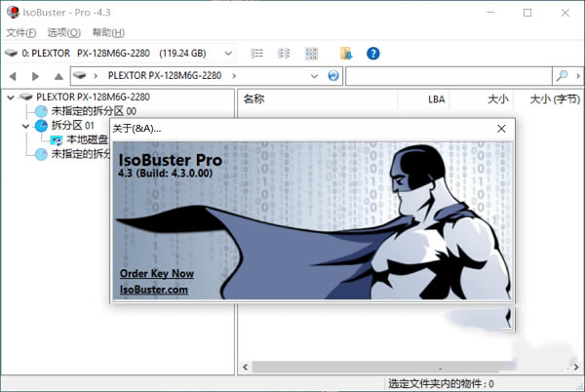The height and width of the screenshot is (392, 585).
Task: Click the drive icon beside 0: PLEXTOR
Action: [11, 53]
